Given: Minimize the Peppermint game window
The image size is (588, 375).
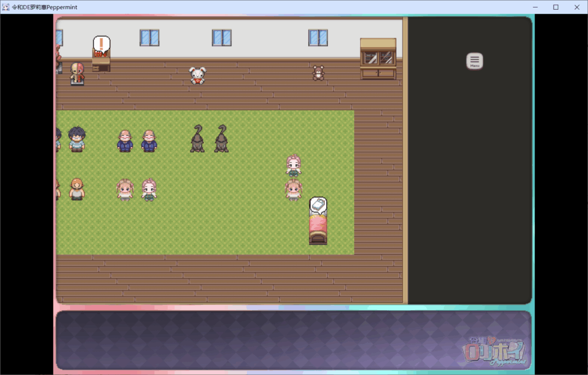Looking at the screenshot, I should tap(535, 7).
